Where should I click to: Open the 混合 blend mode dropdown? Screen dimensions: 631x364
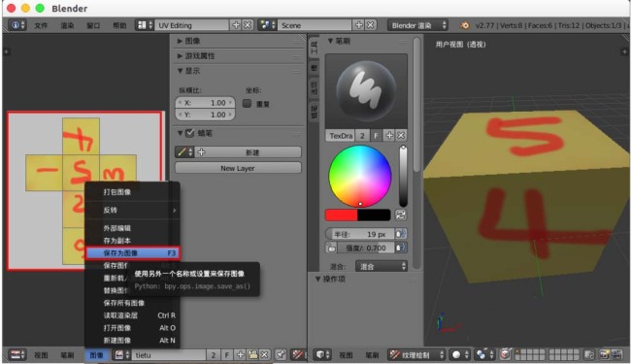tap(382, 266)
